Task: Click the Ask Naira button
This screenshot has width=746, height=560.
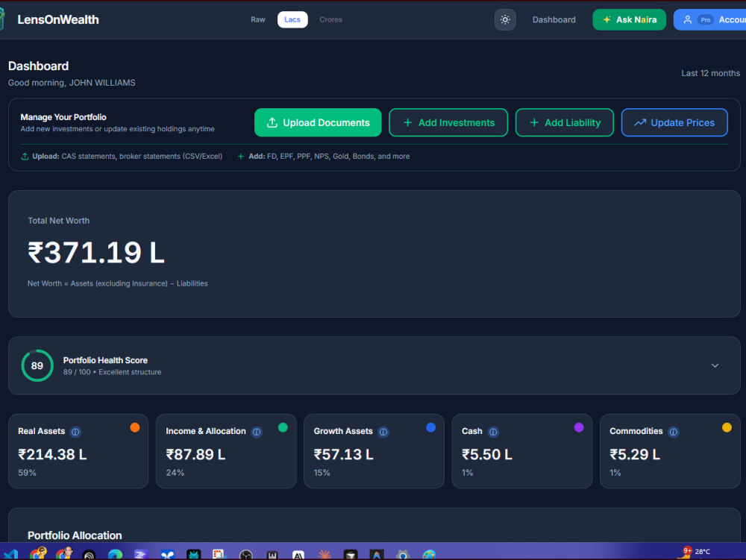Action: click(629, 20)
